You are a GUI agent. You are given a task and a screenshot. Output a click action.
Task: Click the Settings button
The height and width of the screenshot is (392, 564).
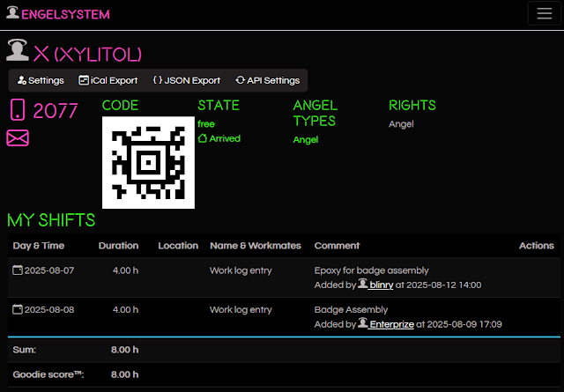[x=41, y=80]
